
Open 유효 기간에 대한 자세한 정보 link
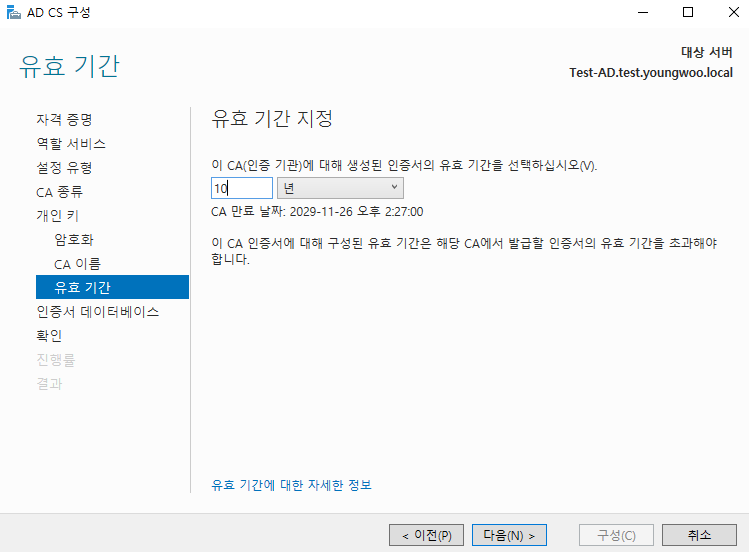[291, 485]
